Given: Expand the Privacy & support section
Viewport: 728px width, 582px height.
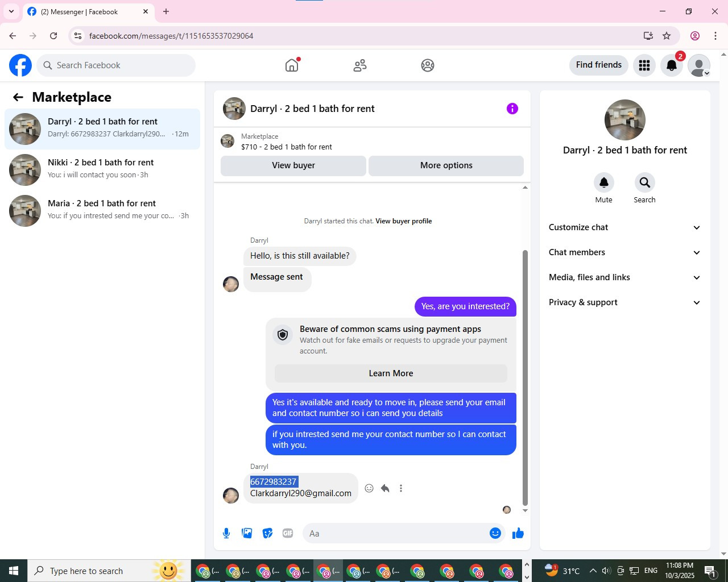Looking at the screenshot, I should [624, 302].
